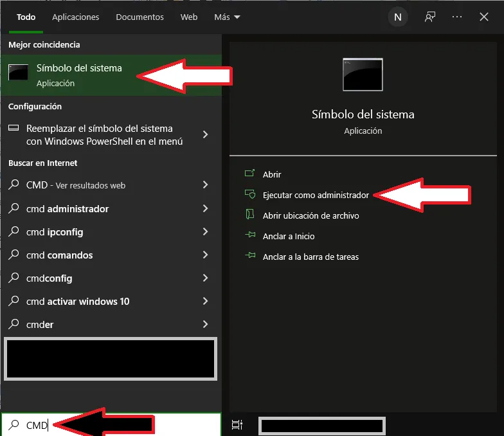Image resolution: width=504 pixels, height=436 pixels.
Task: Choose Anclar a la barra de tareas
Action: coord(310,257)
